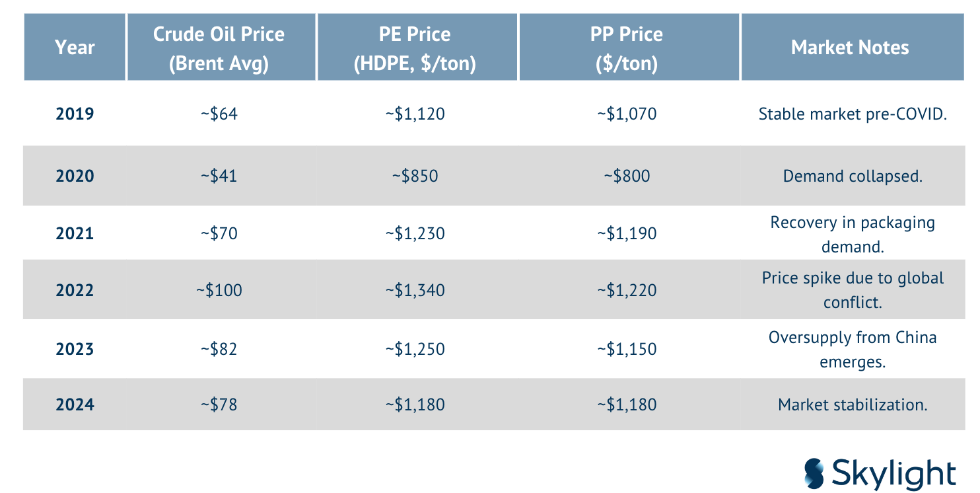Select the ~$41 crude oil price cell
The width and height of the screenshot is (980, 493).
[x=219, y=176]
